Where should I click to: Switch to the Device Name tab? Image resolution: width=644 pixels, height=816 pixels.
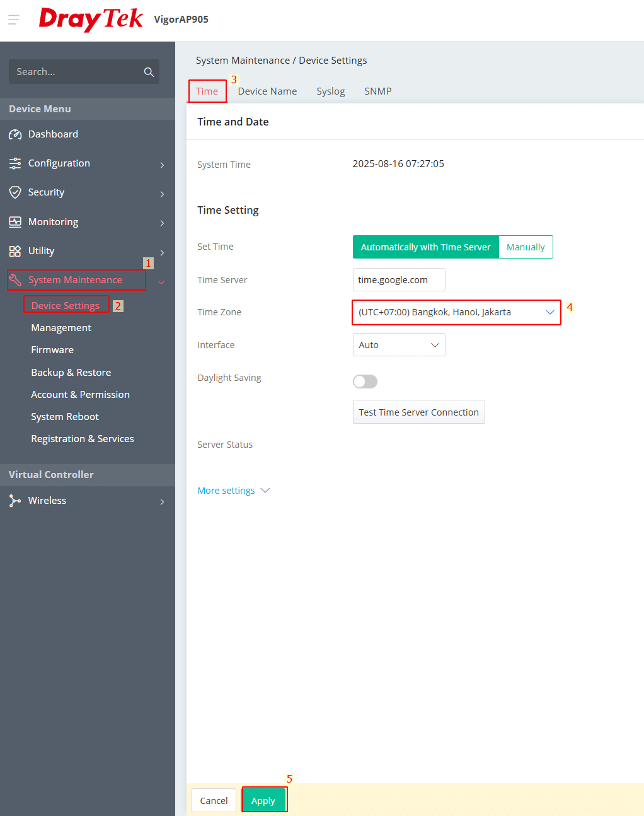click(267, 91)
